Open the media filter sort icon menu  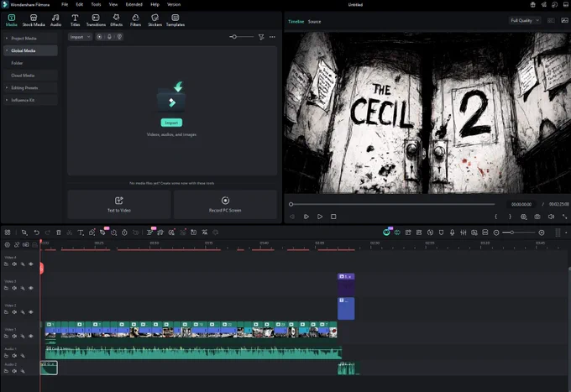(261, 37)
